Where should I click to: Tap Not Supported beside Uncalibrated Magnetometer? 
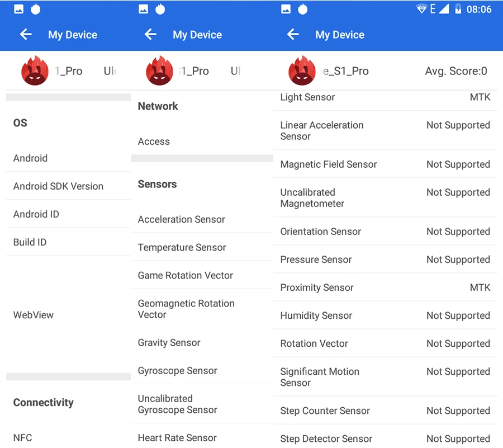458,192
